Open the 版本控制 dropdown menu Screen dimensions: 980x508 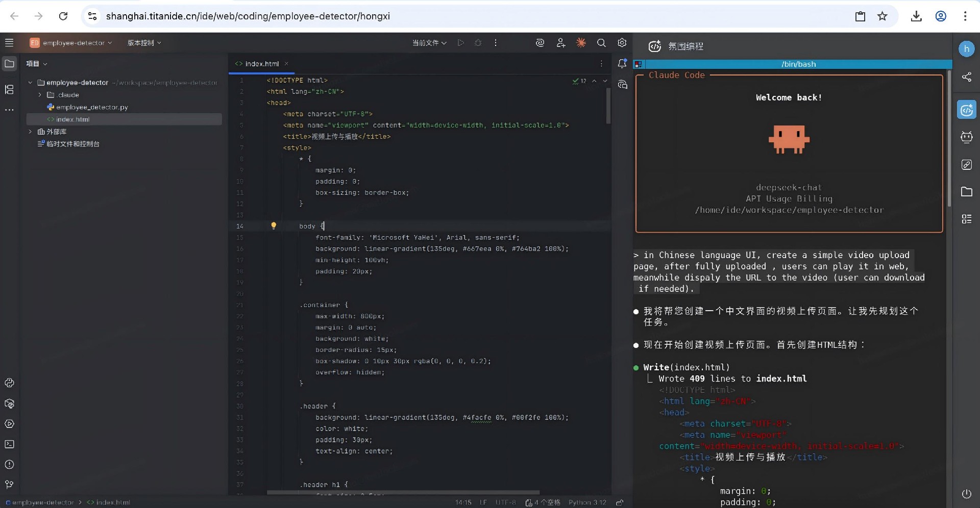144,43
